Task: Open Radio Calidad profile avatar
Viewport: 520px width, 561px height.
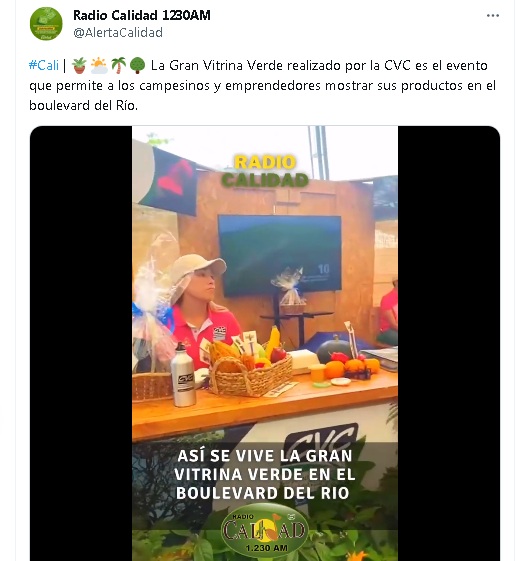Action: click(x=46, y=24)
